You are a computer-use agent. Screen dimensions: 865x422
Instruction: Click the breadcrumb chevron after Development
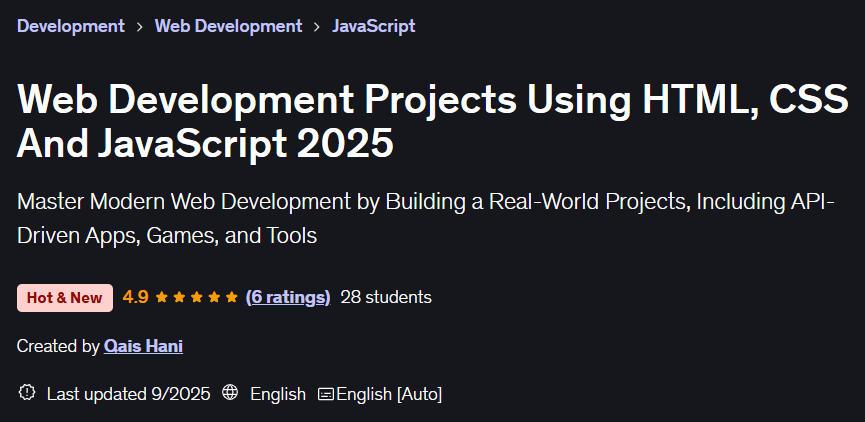pos(140,26)
